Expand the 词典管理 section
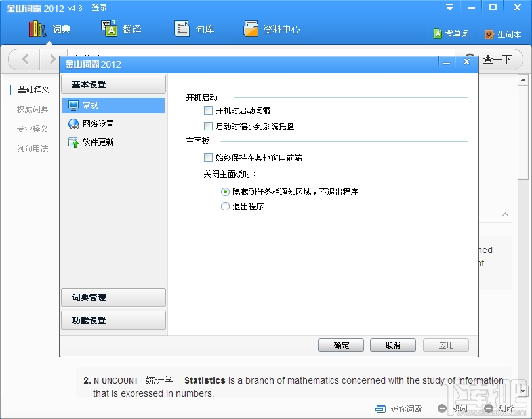Screen dimensions: 532x419 (113, 298)
